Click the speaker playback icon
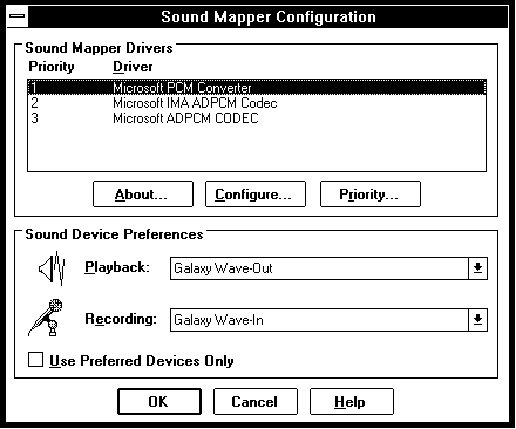Image resolution: width=516 pixels, height=429 pixels. point(52,268)
